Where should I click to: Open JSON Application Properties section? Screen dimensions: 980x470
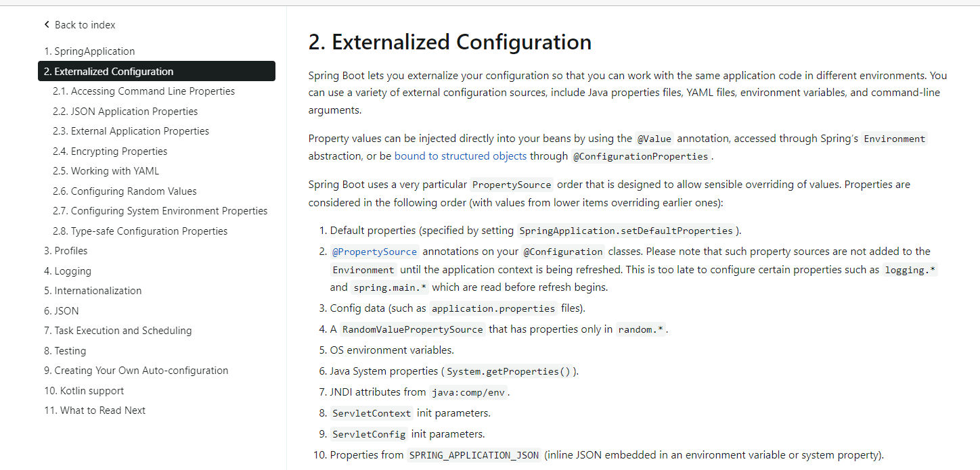[x=125, y=111]
